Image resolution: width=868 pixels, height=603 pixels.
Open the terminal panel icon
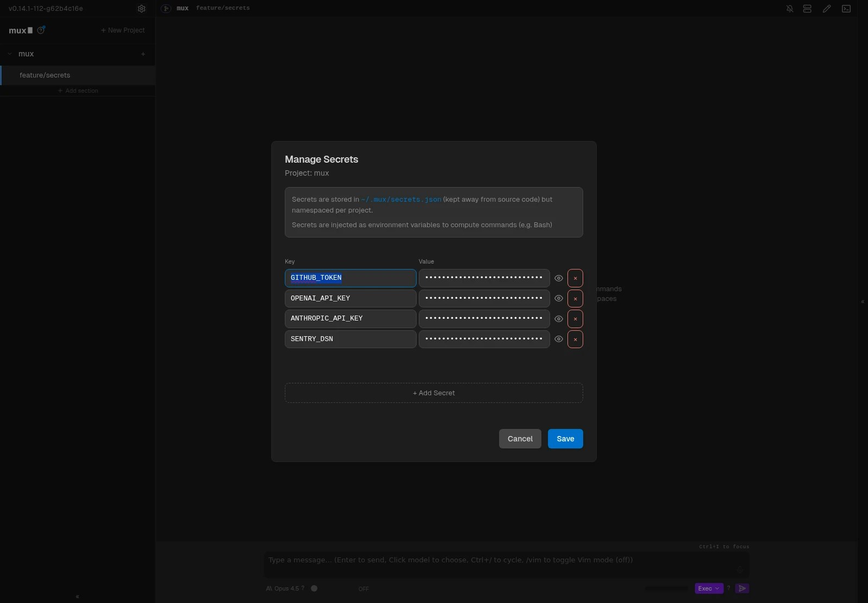(846, 9)
